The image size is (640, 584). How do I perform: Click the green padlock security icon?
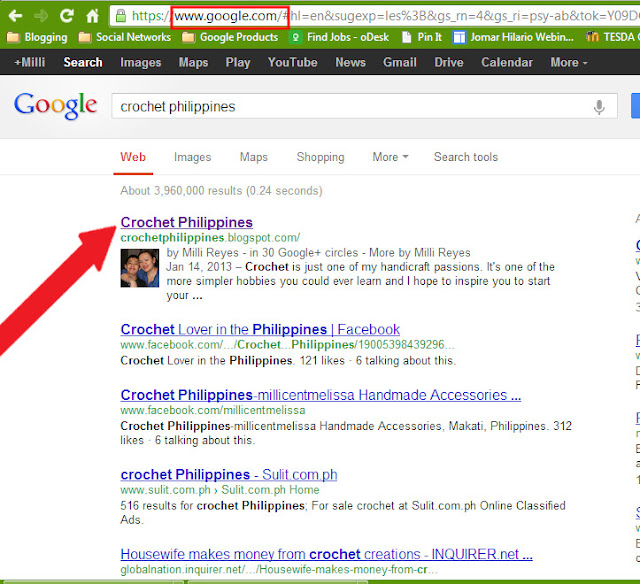120,16
